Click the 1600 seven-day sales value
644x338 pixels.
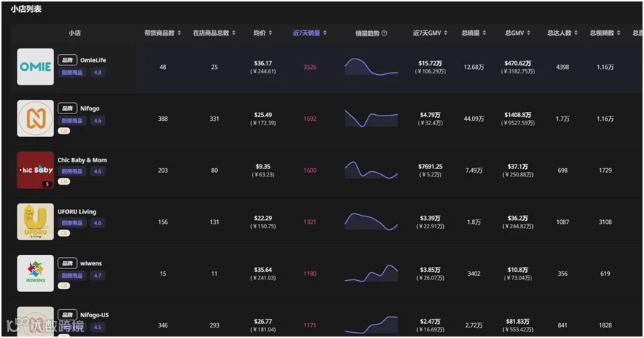pyautogui.click(x=310, y=170)
